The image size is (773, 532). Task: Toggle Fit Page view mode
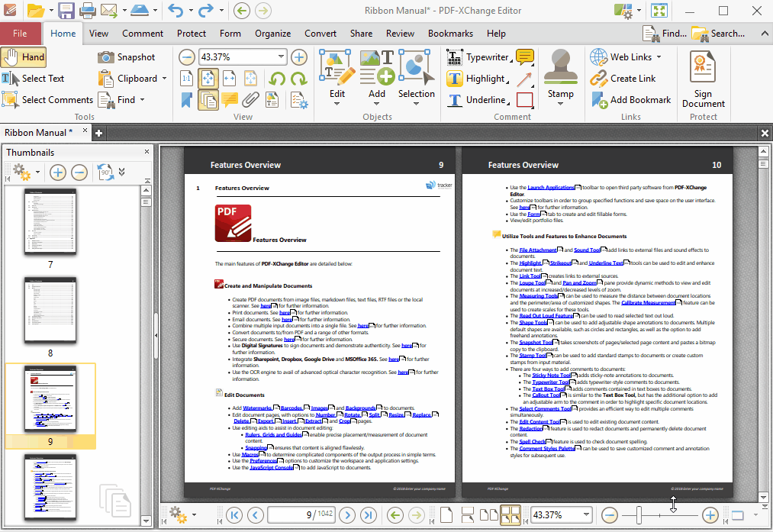208,79
